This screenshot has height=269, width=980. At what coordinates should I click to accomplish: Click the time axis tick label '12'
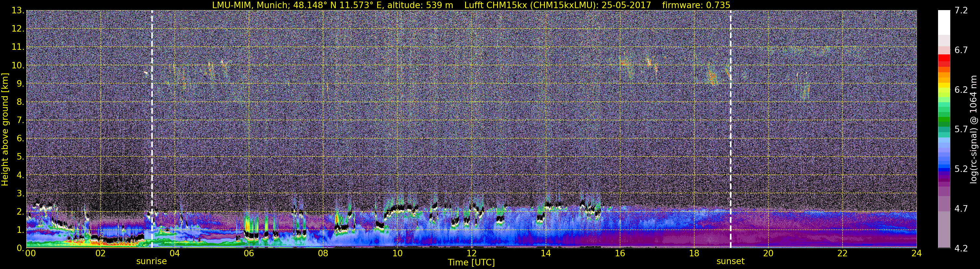pos(471,253)
